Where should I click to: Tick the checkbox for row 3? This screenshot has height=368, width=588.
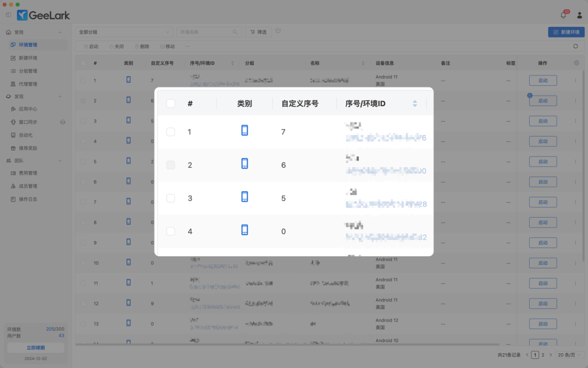pyautogui.click(x=170, y=198)
